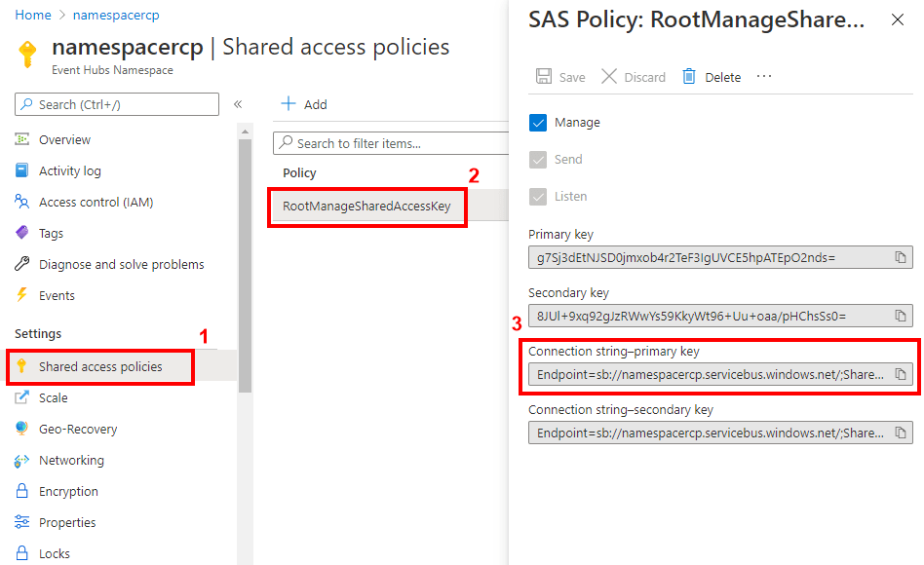Open the Geo-Recovery settings page
924x565 pixels.
[x=78, y=429]
